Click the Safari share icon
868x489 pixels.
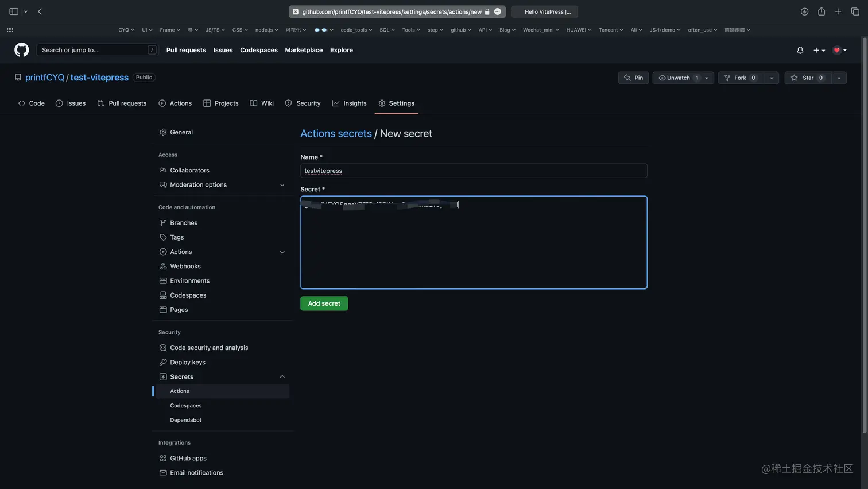821,11
